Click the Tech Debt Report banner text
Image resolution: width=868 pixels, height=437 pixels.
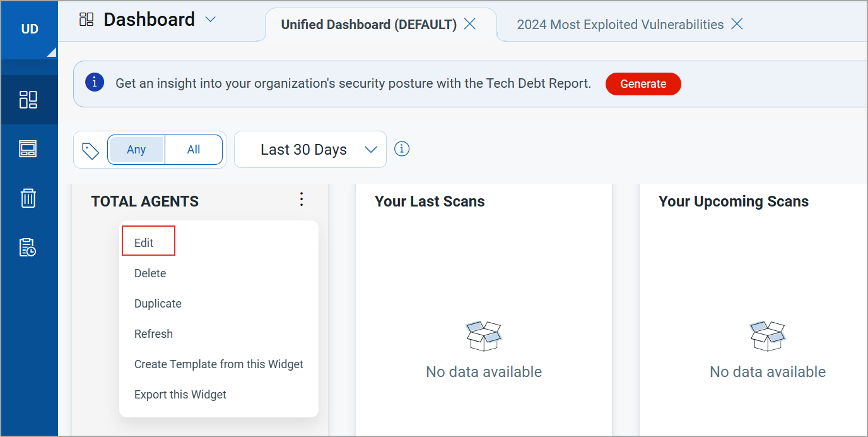tap(353, 83)
